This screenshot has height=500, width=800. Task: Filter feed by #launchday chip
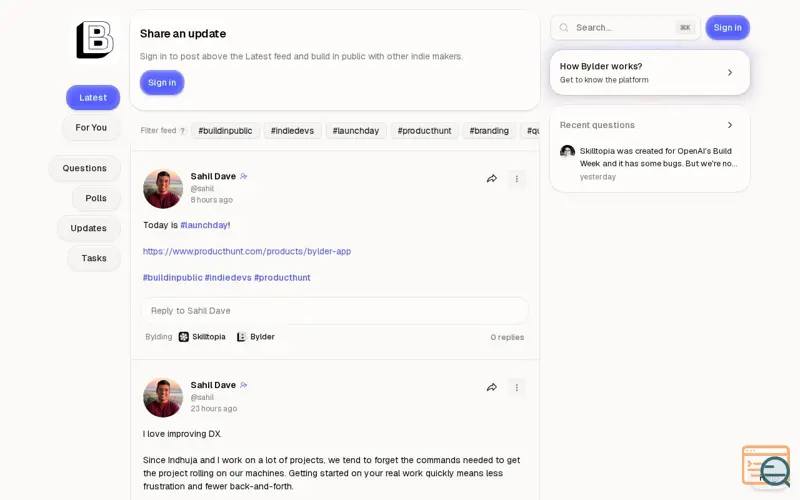tap(356, 131)
